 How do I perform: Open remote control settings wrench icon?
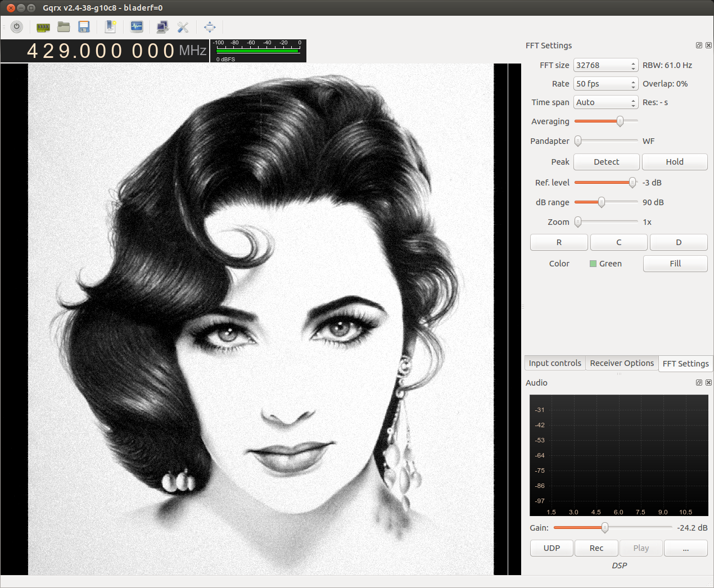click(x=183, y=27)
